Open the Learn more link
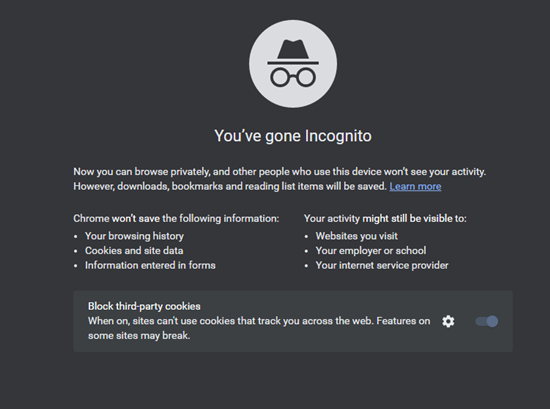This screenshot has height=409, width=550. (x=415, y=186)
